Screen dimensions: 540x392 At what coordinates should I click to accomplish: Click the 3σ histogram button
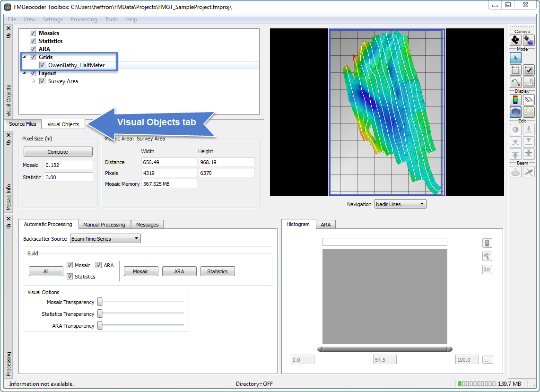pos(487,270)
